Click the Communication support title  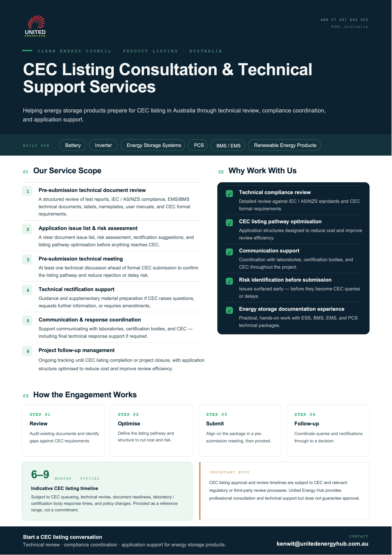point(269,251)
